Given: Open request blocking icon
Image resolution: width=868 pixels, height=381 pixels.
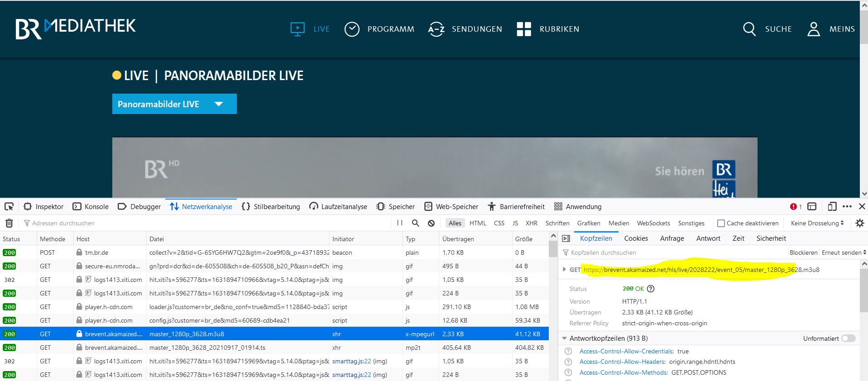Looking at the screenshot, I should click(x=431, y=223).
